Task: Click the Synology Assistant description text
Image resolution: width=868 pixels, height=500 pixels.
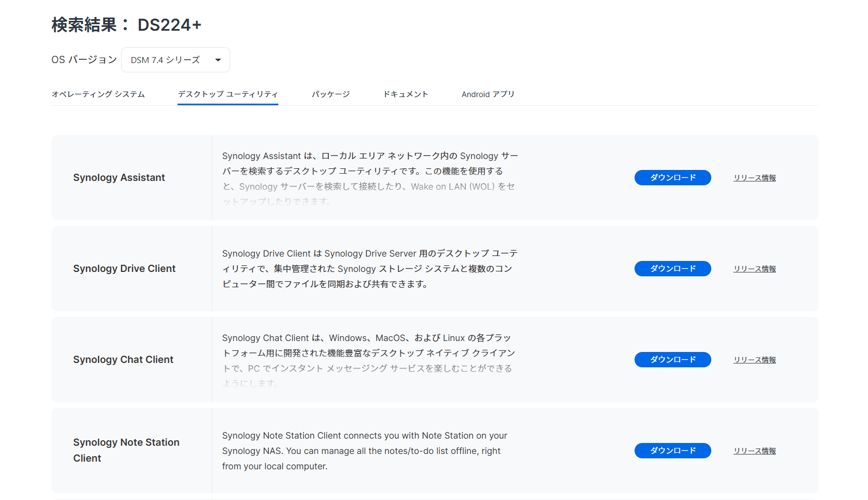Action: click(370, 179)
